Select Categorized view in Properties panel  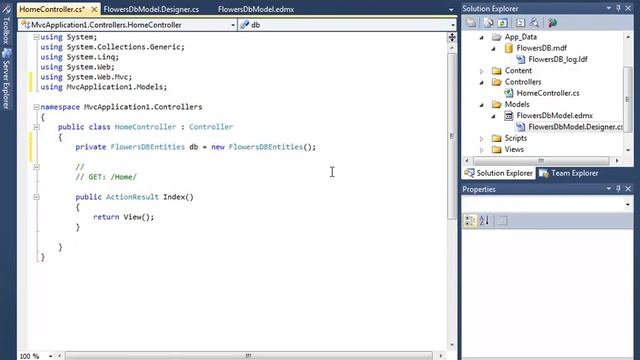click(x=470, y=221)
